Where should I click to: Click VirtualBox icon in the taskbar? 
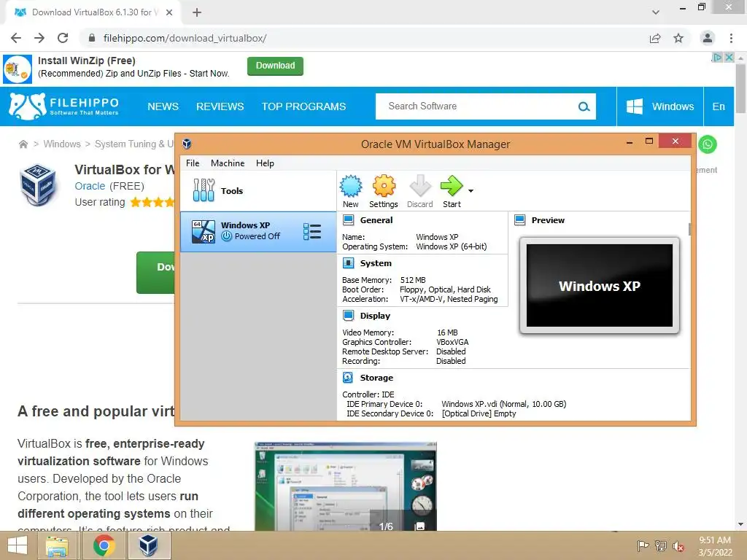click(149, 545)
